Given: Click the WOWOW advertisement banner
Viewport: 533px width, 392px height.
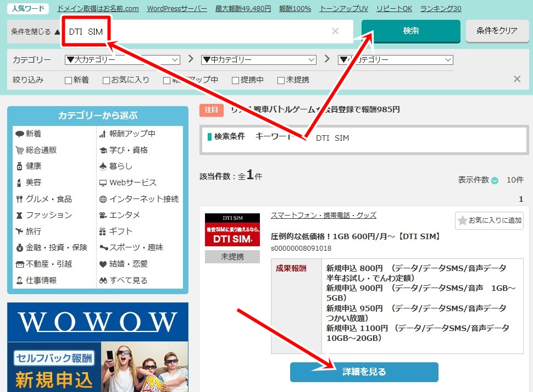Looking at the screenshot, I should point(98,347).
